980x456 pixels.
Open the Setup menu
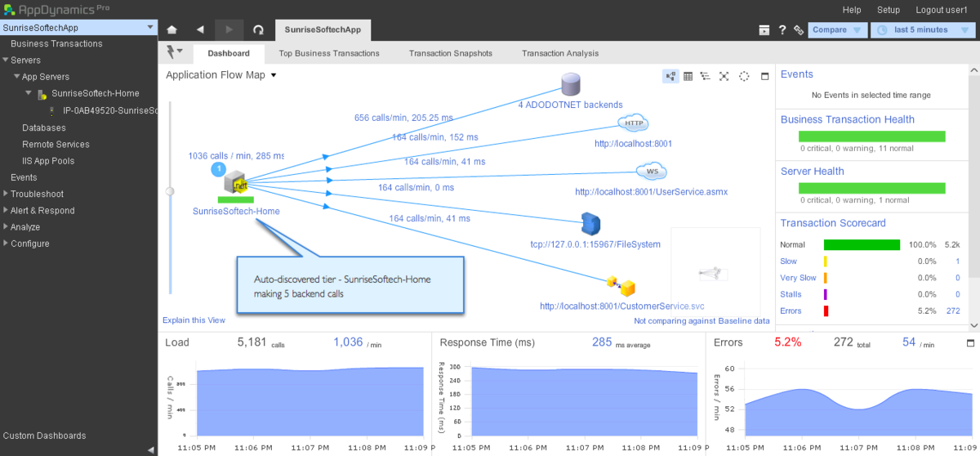[x=889, y=10]
